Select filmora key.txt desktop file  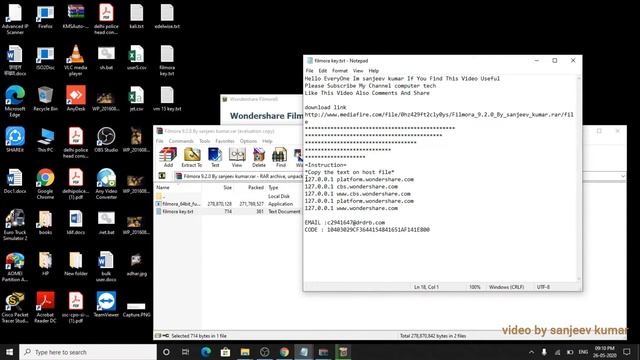point(167,60)
